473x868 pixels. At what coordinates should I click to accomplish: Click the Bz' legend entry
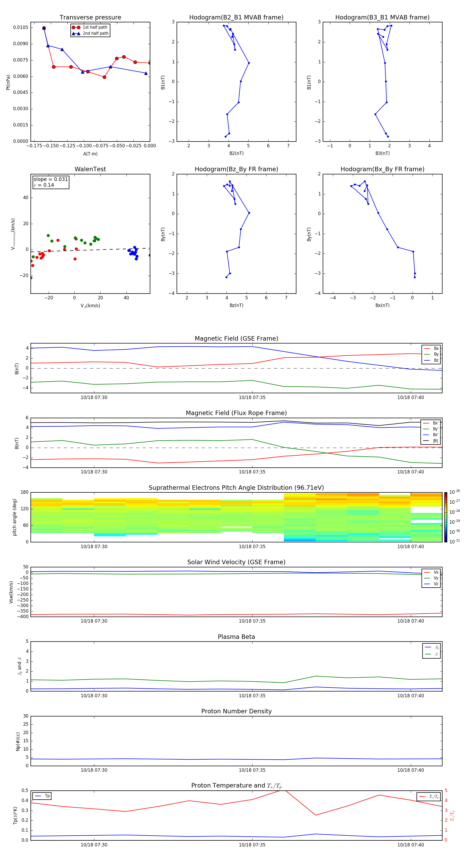431,435
